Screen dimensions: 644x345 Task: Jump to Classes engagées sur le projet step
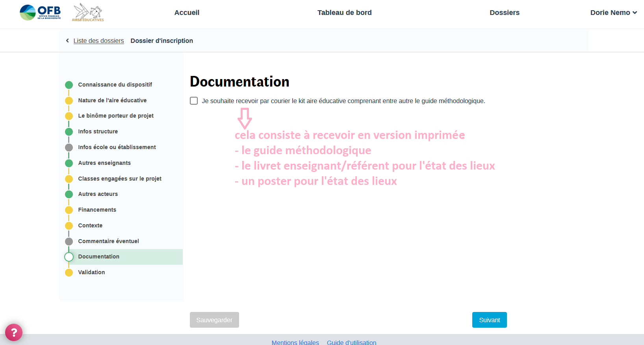(x=120, y=179)
